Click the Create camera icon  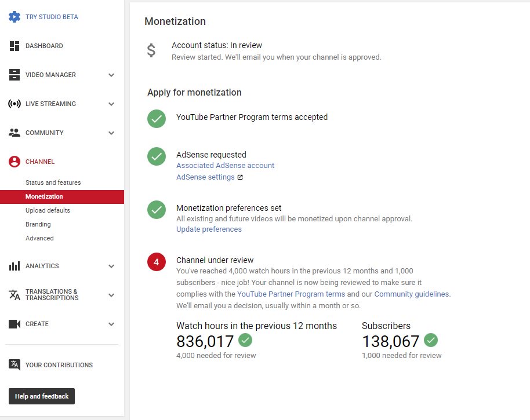(14, 324)
